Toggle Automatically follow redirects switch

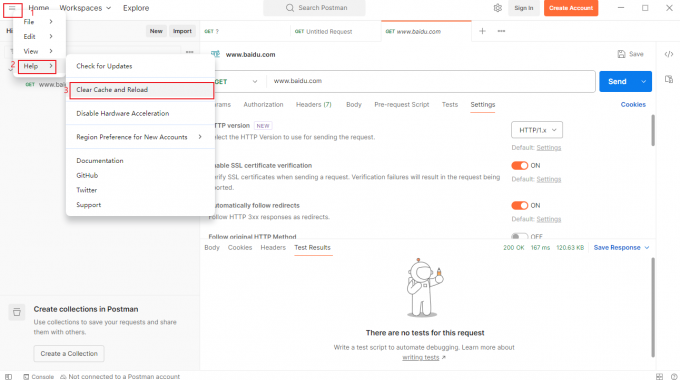click(519, 206)
